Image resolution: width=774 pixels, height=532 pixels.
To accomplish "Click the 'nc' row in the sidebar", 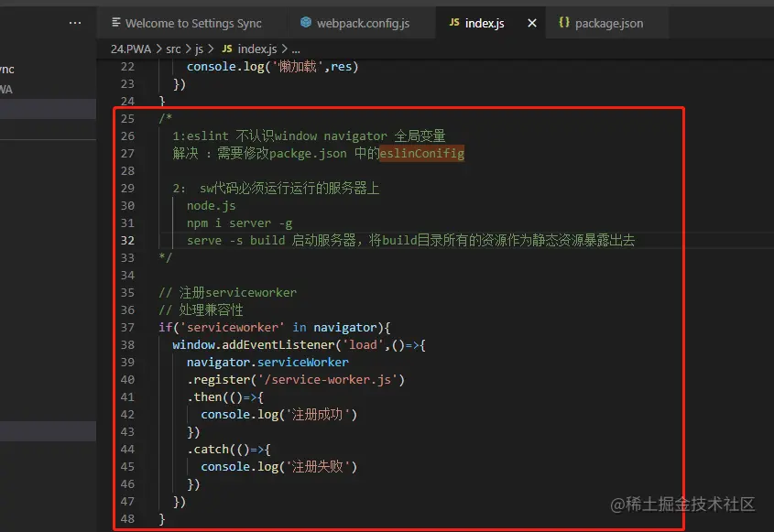I will pyautogui.click(x=48, y=69).
